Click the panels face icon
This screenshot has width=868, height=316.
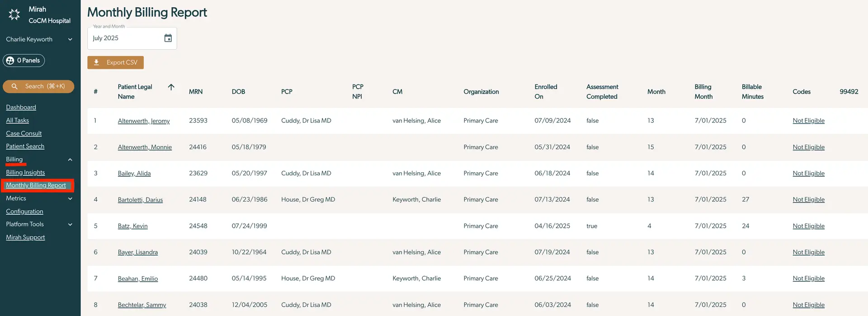click(10, 61)
